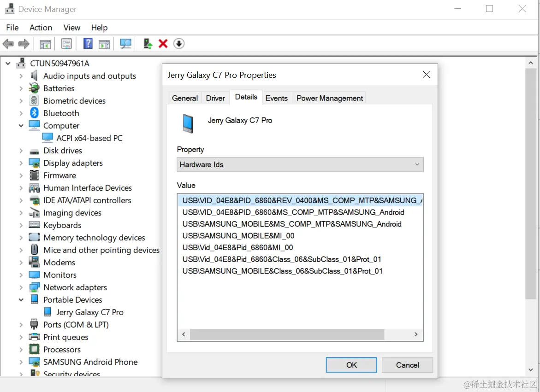Click the Imaging devices camera icon

(x=34, y=212)
